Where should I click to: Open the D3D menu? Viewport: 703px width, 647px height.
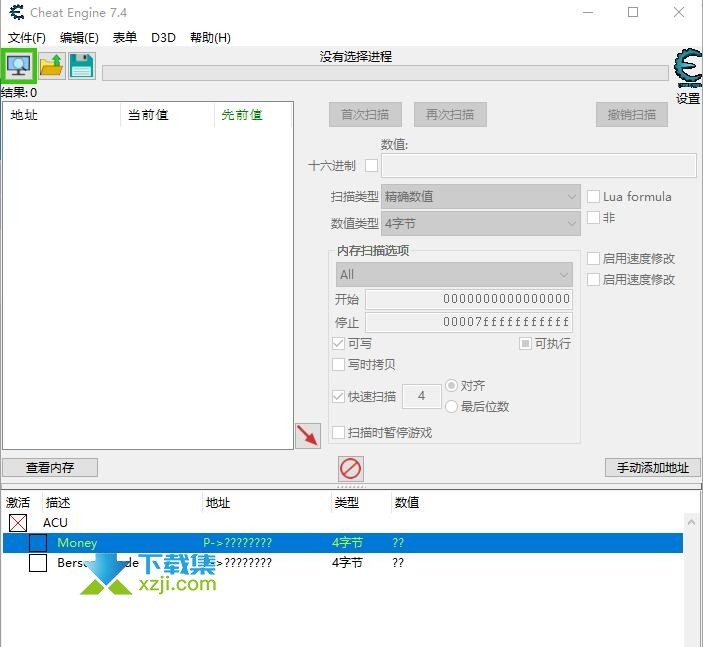click(x=163, y=38)
